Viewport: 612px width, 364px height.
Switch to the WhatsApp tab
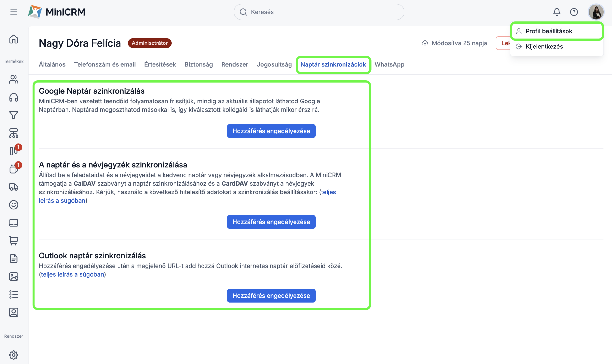[x=389, y=64]
